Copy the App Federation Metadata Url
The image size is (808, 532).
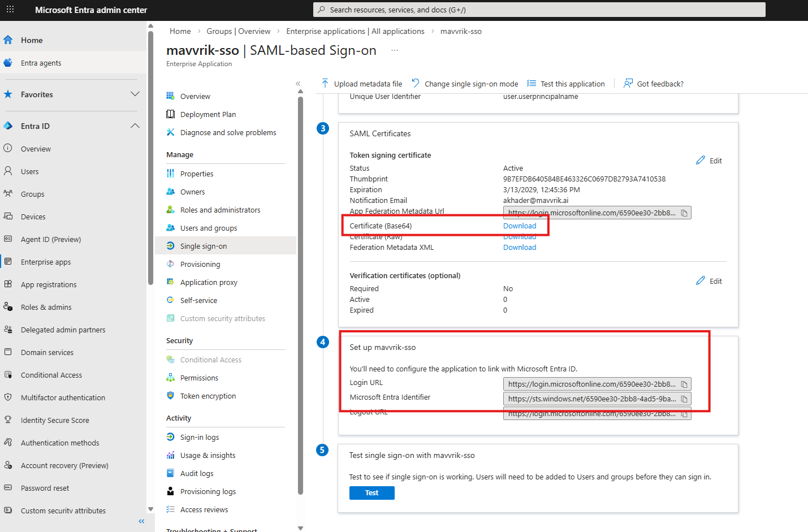684,213
